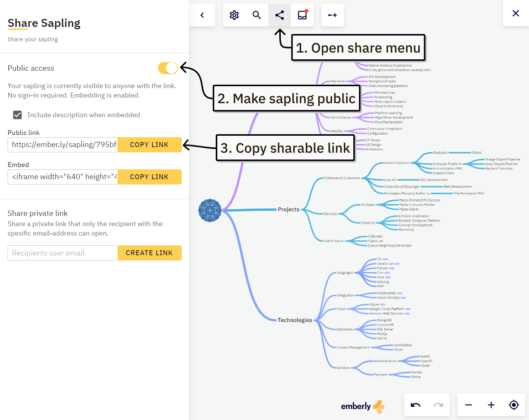529x420 pixels.
Task: Open the search tool in the toolbar
Action: coord(257,15)
